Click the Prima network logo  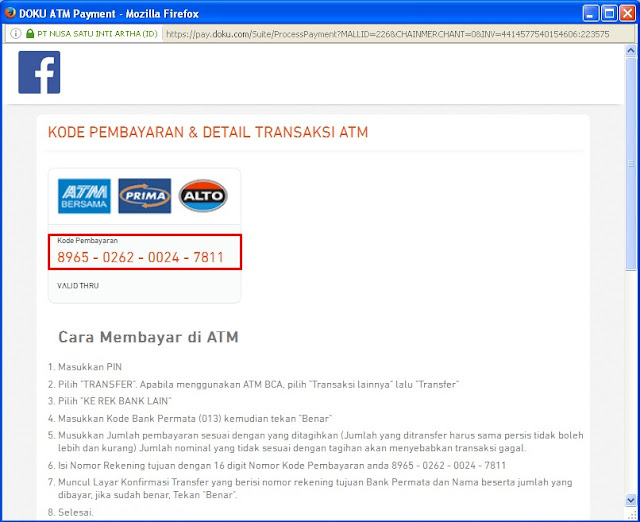click(144, 196)
